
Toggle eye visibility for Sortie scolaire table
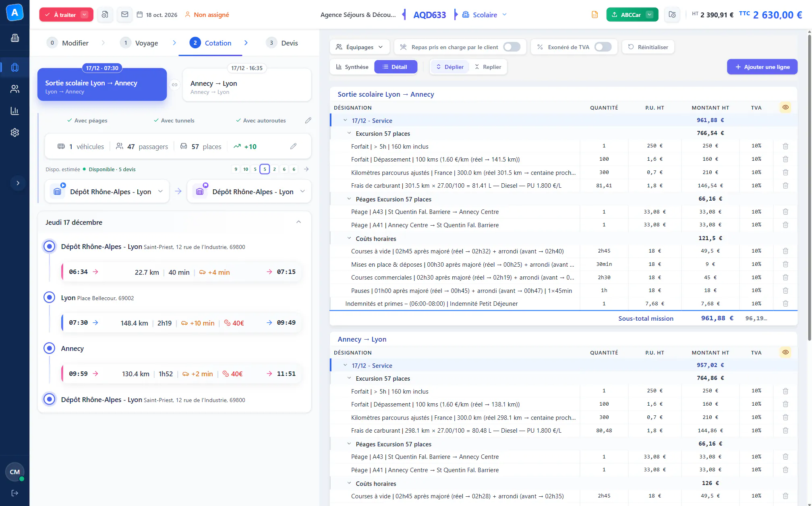point(785,107)
